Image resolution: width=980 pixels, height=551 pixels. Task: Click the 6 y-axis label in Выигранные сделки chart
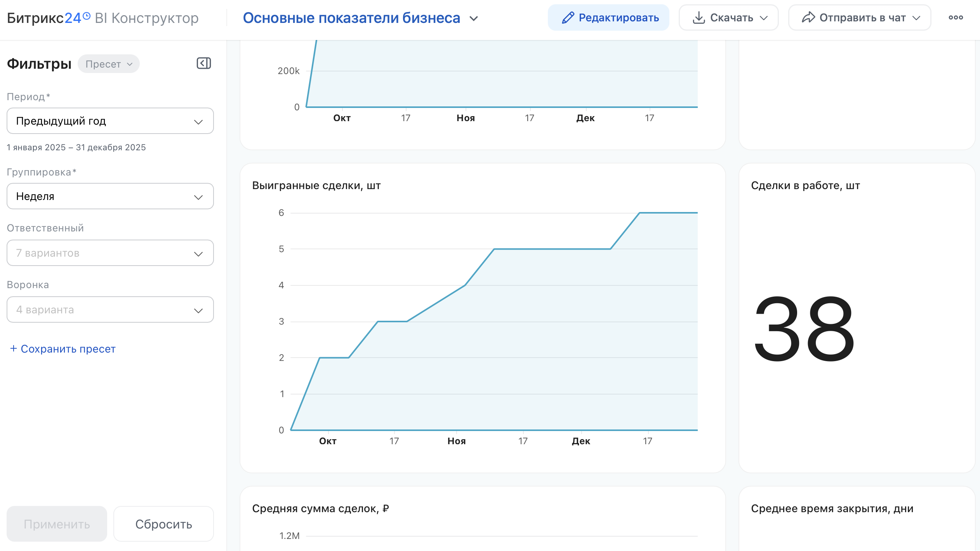click(281, 213)
